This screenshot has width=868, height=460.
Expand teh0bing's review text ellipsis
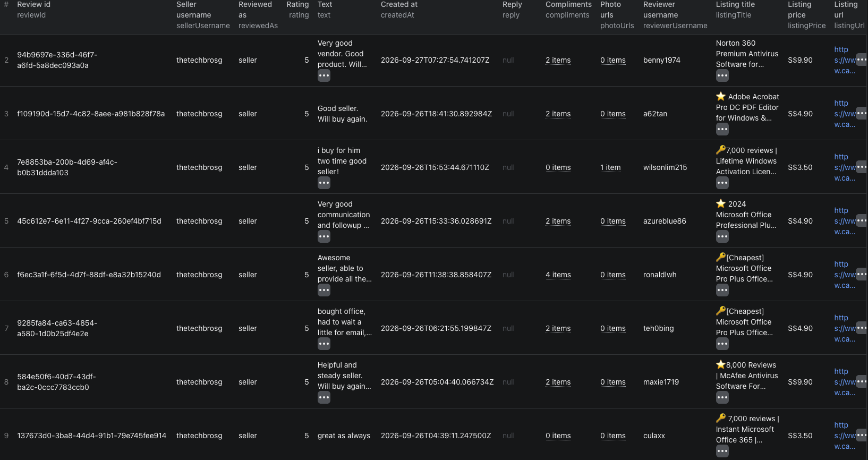tap(324, 344)
